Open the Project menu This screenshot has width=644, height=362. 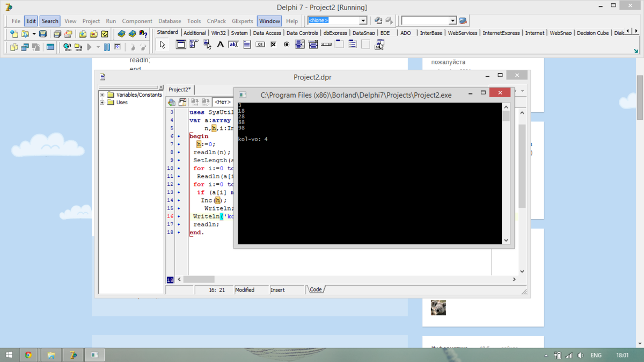coord(91,21)
